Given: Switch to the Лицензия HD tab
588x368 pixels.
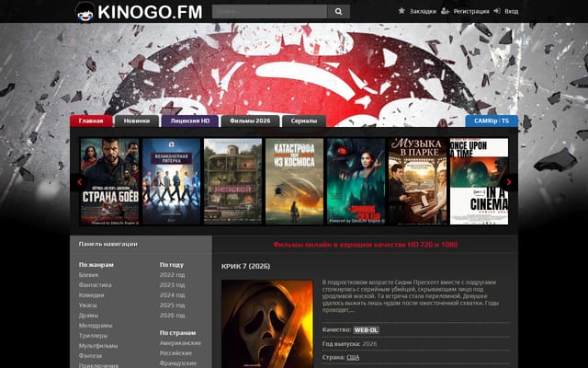Looking at the screenshot, I should click(190, 121).
